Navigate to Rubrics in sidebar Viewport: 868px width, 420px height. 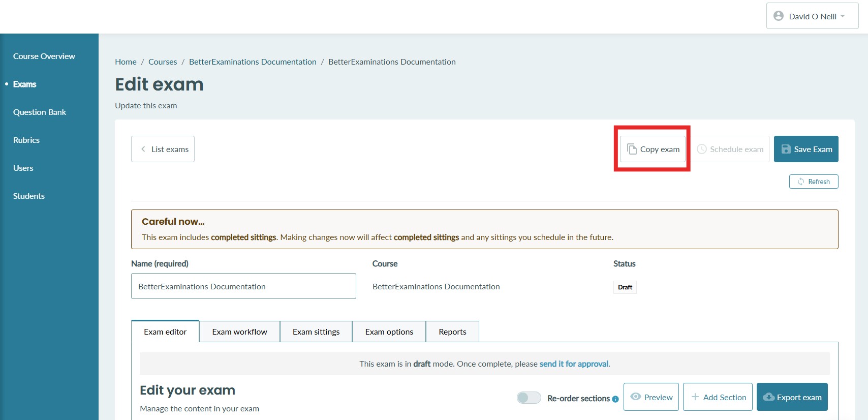[26, 140]
